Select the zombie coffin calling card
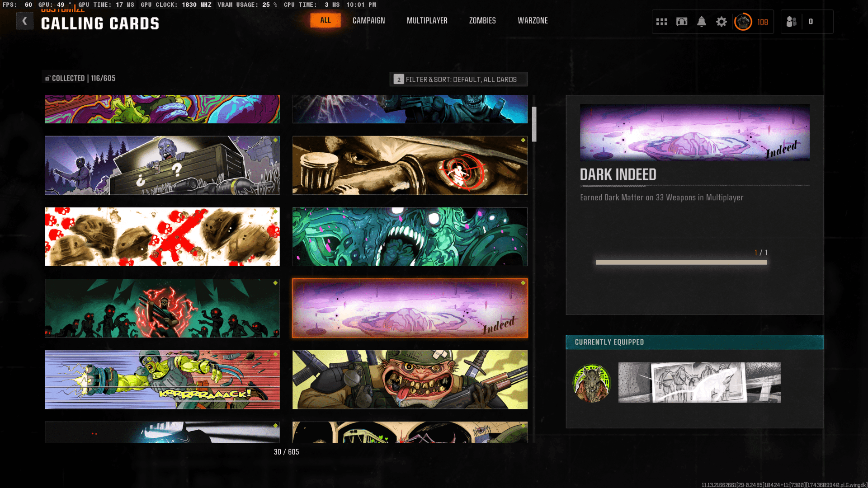 pyautogui.click(x=162, y=165)
